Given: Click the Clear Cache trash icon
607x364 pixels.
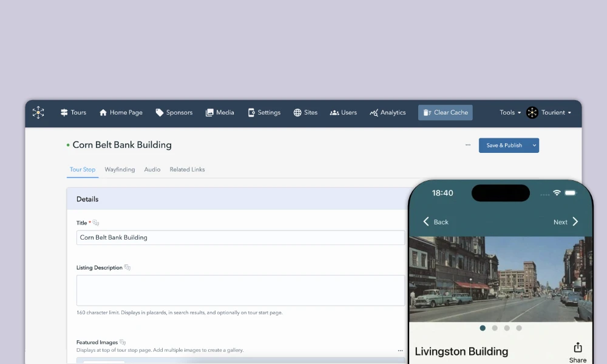Looking at the screenshot, I should [427, 113].
